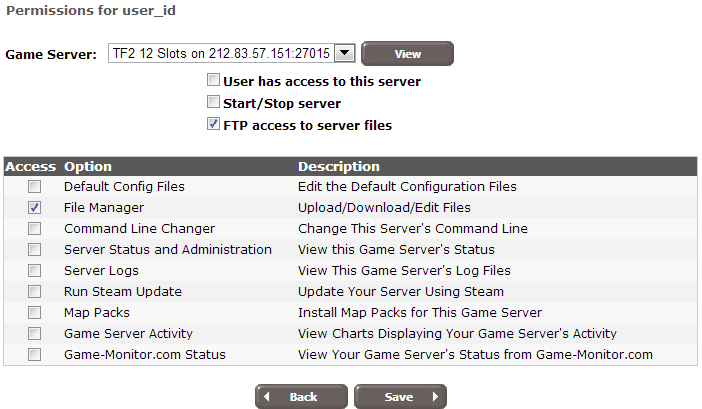Check the Start/Stop server box
Screen dimensions: 702x409
(x=213, y=103)
